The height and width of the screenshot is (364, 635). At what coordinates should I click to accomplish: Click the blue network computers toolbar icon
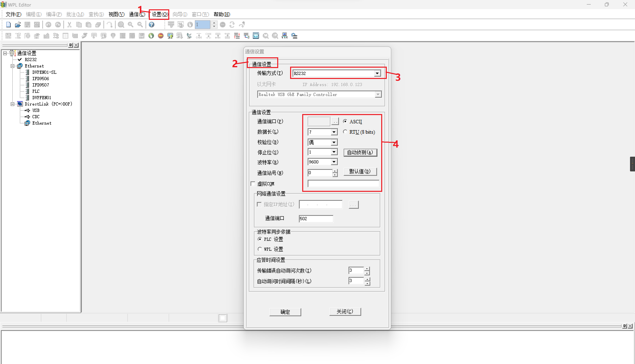coord(285,36)
